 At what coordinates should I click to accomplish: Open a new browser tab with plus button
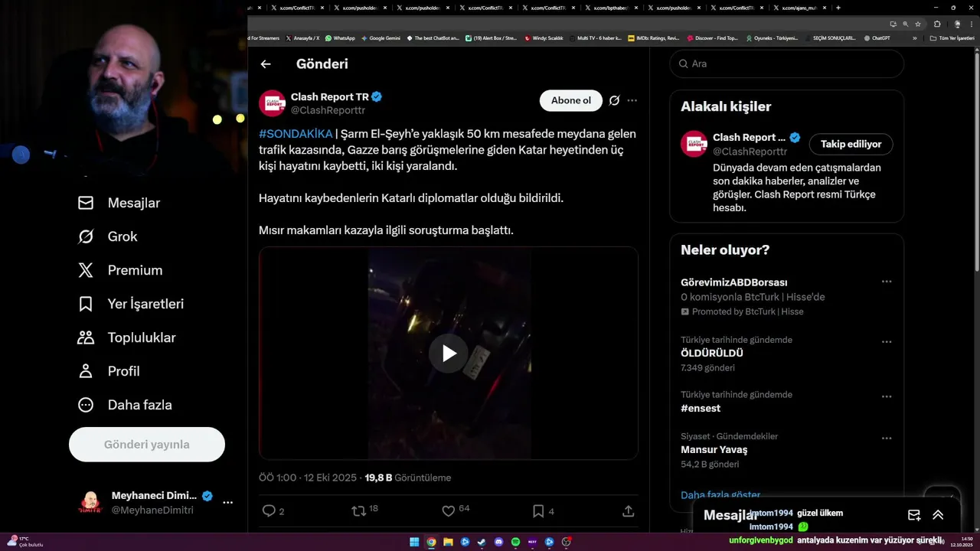coord(838,8)
